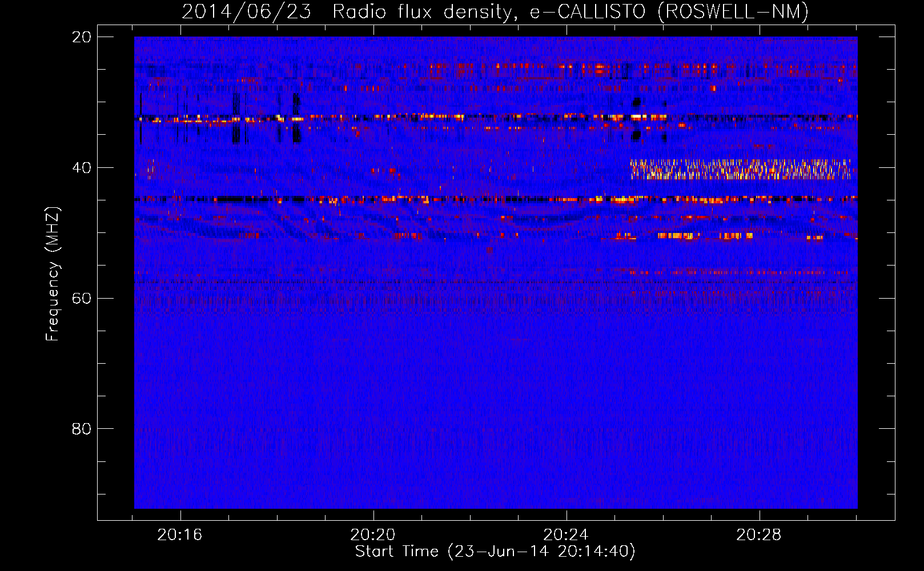This screenshot has height=571, width=924.
Task: Click the "Frequency (MHZ)" axis label
Action: pyautogui.click(x=52, y=274)
